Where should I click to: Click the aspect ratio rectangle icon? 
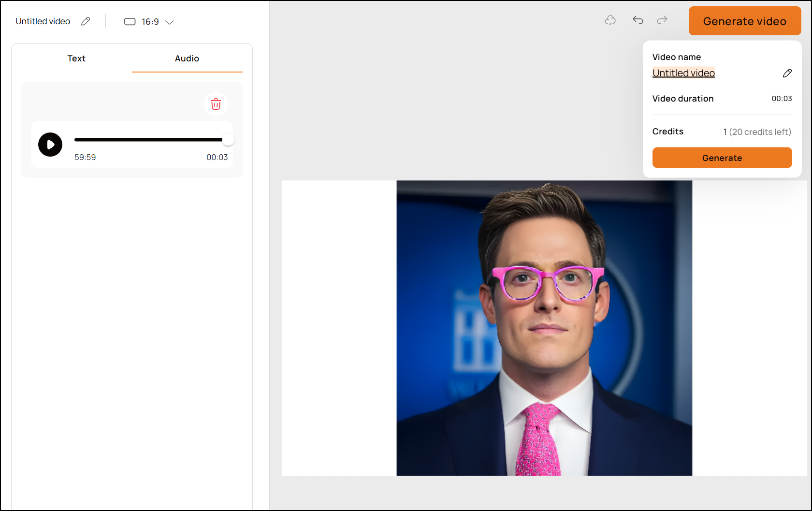pos(130,22)
